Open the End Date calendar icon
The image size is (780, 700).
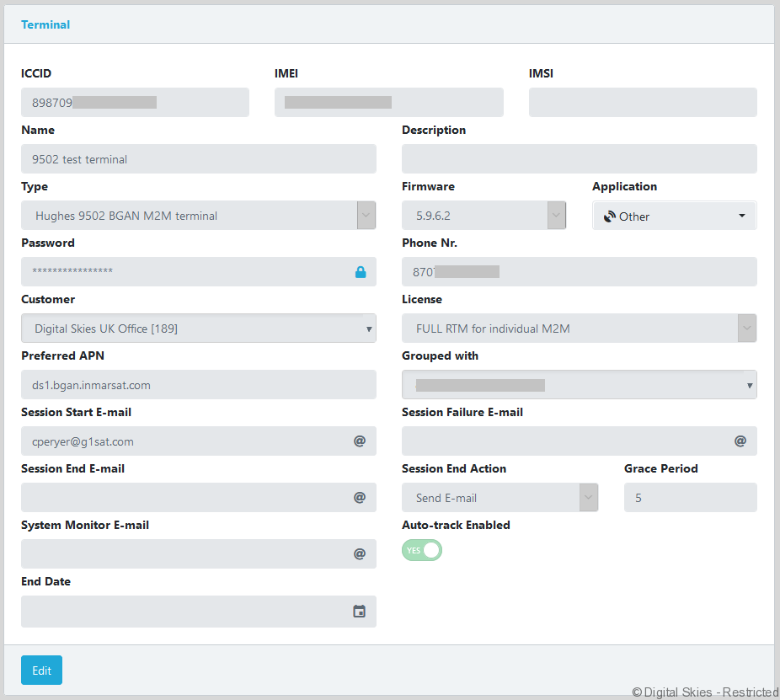coord(360,612)
